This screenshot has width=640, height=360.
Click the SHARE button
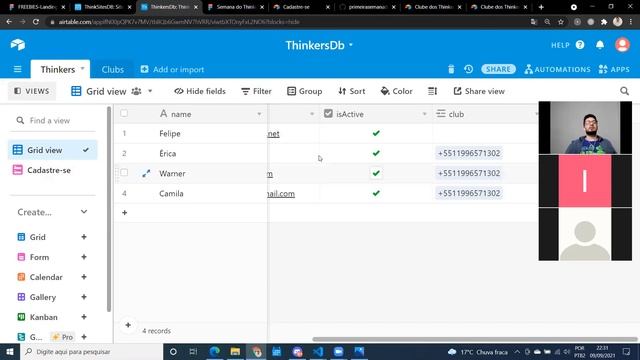498,69
